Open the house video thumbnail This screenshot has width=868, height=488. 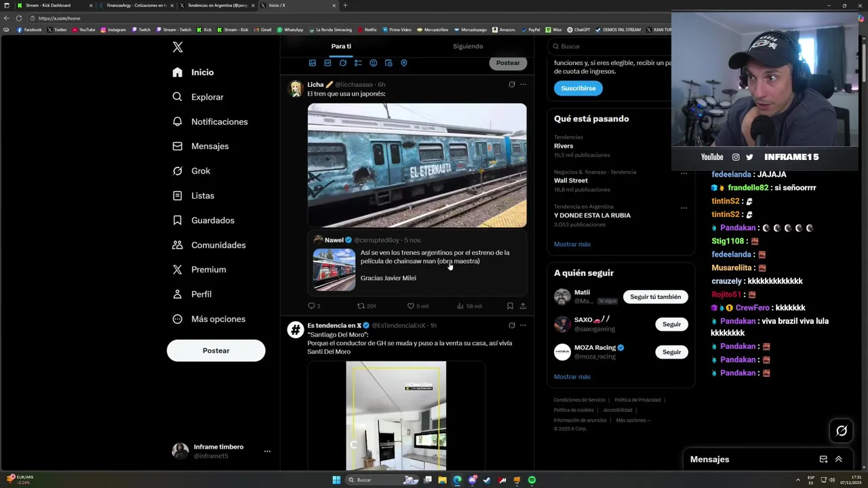click(x=396, y=415)
